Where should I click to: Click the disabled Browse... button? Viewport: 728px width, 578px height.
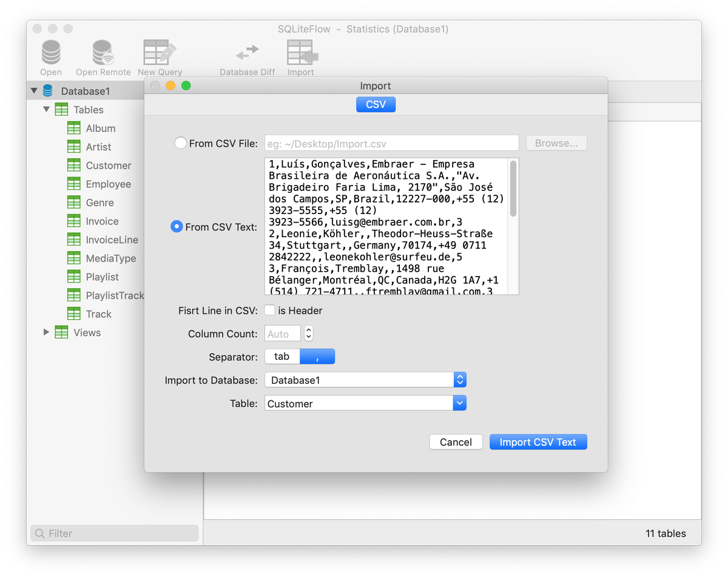pos(556,143)
